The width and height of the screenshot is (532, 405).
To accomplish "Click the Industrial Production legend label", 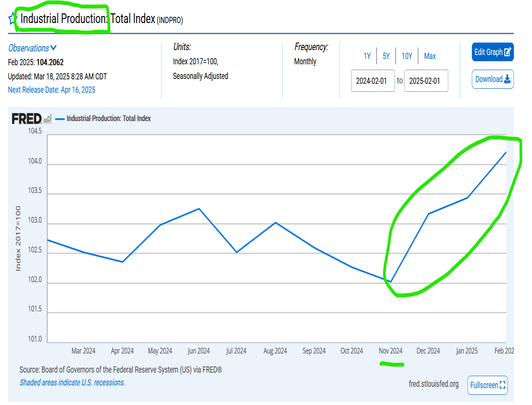I will 109,118.
